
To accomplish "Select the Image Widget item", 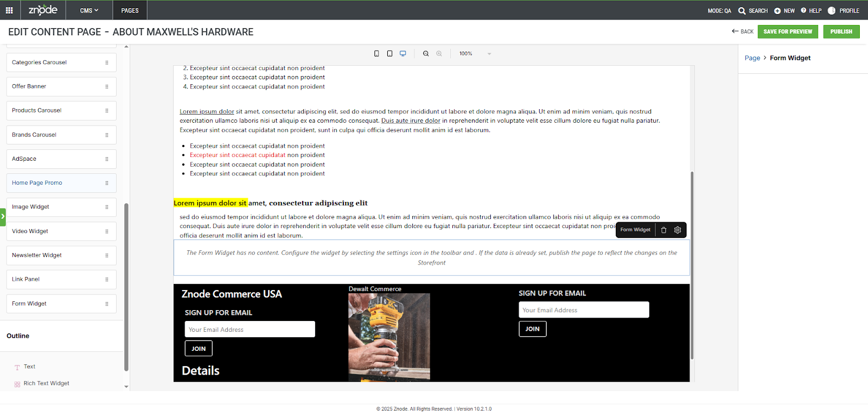I will tap(61, 207).
